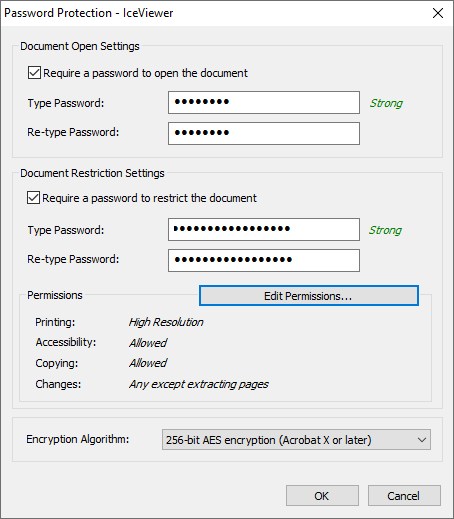Confirm settings with the OK button
The image size is (454, 519).
(x=322, y=496)
